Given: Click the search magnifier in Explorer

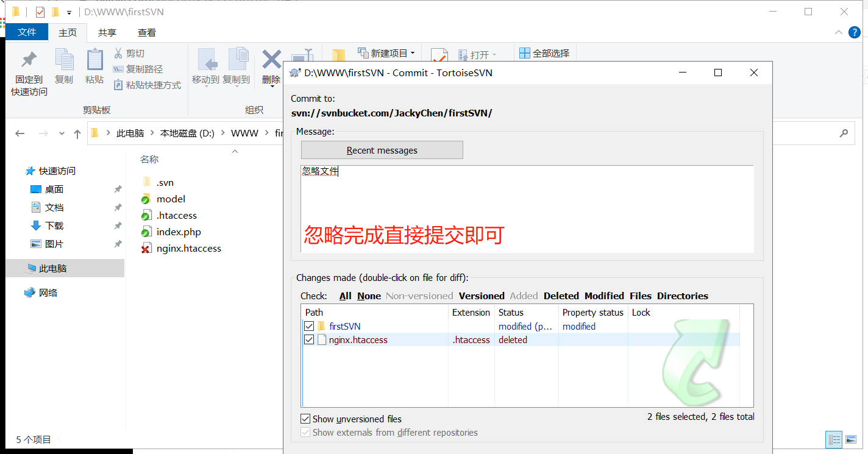Looking at the screenshot, I should tap(844, 133).
